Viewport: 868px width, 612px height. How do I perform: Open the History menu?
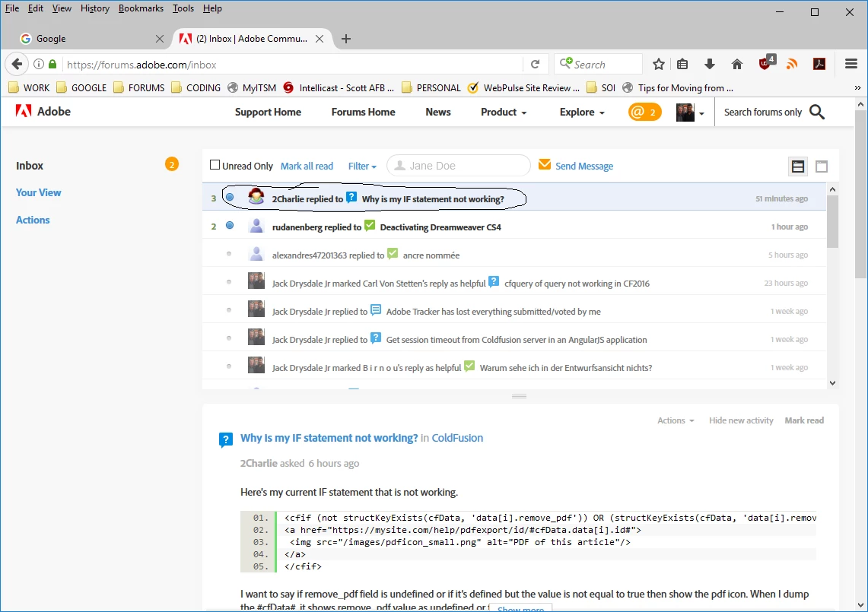tap(94, 8)
